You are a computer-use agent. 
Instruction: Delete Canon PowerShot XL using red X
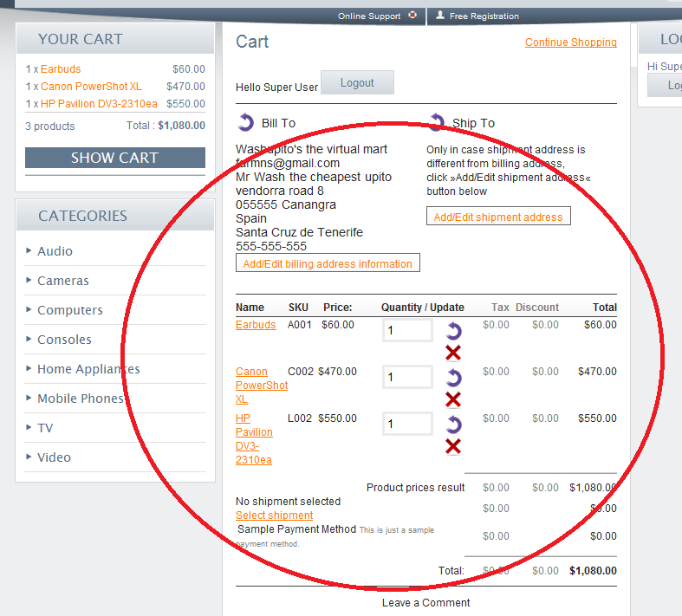(453, 399)
